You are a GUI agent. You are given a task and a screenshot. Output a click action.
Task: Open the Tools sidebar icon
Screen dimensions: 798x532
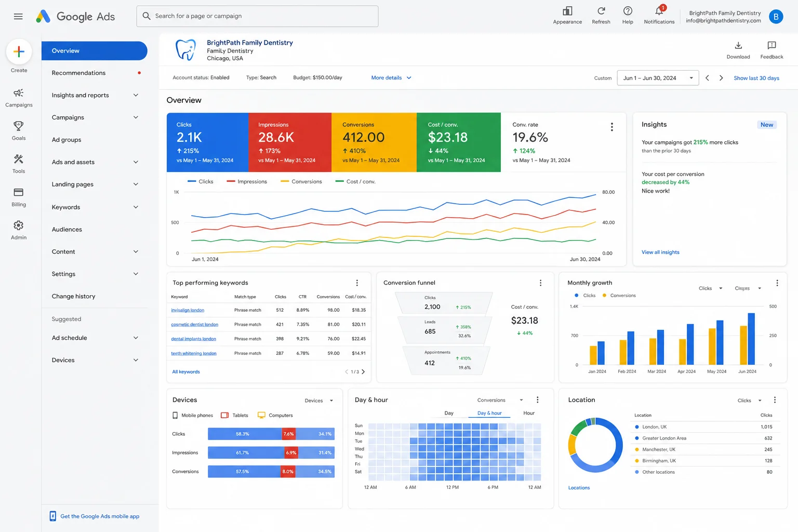(19, 159)
